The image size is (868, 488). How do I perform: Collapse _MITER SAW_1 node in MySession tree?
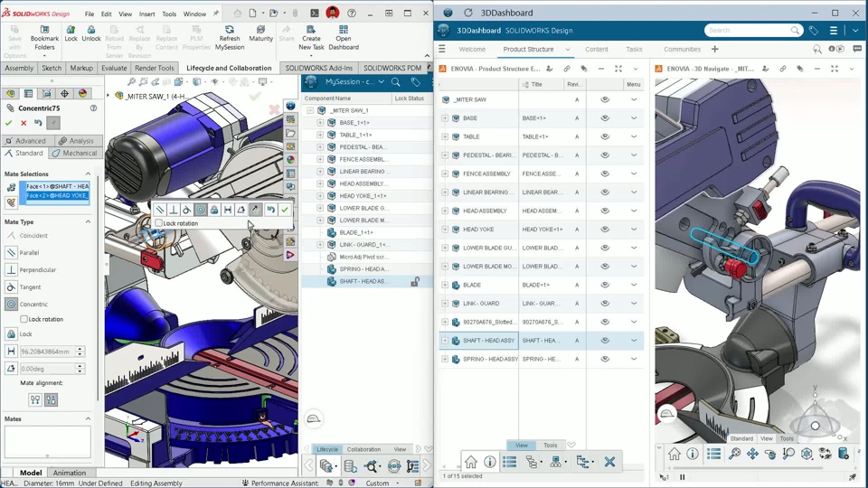(310, 110)
